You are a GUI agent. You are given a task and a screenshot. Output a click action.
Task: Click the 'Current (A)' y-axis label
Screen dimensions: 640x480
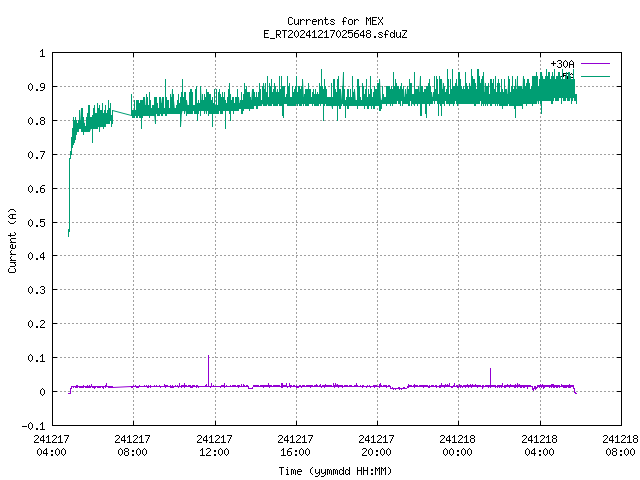tap(12, 240)
